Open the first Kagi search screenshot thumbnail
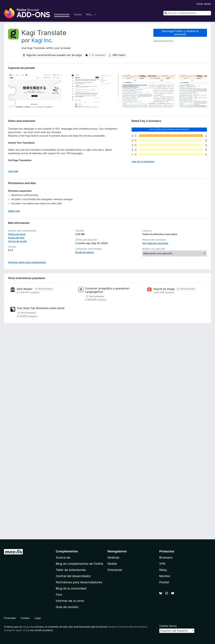215x644 pixels. pyautogui.click(x=35, y=90)
